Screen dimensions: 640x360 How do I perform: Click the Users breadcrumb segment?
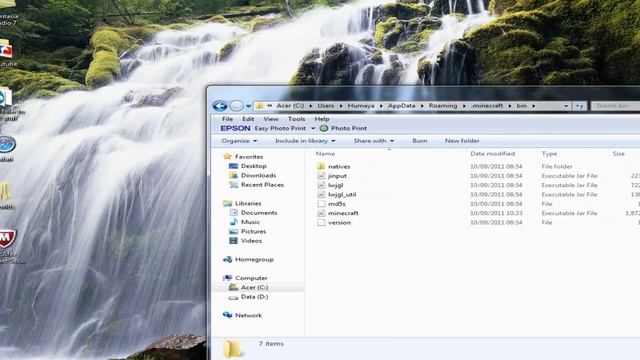(326, 106)
